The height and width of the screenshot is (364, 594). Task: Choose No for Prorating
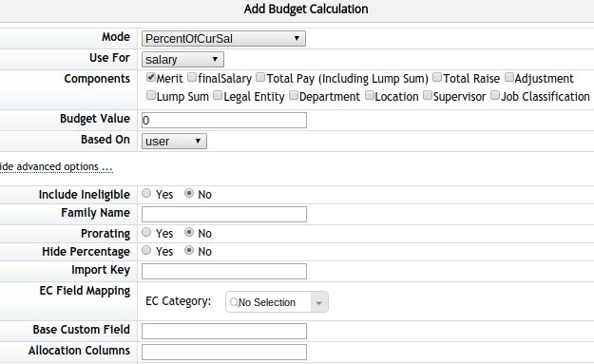point(189,232)
